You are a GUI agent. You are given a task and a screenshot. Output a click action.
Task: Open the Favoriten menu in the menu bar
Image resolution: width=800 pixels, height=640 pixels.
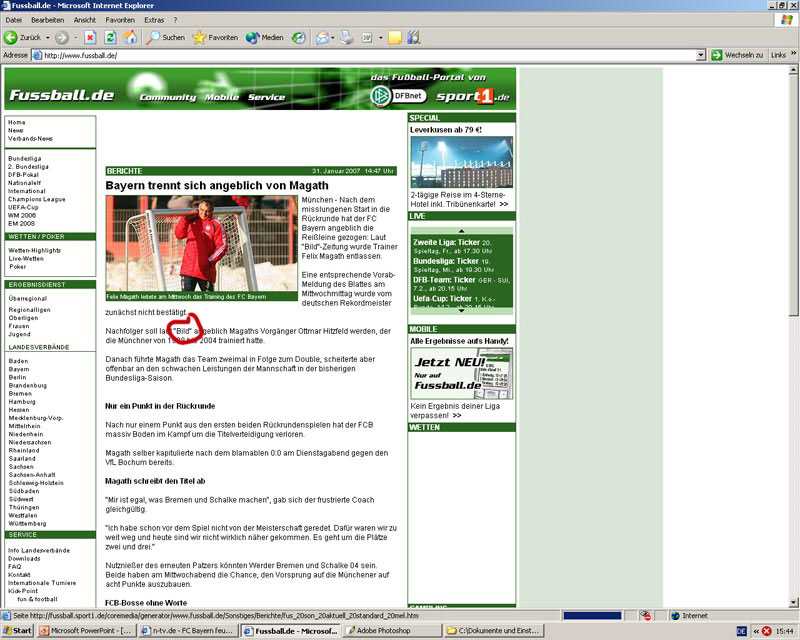pos(120,20)
